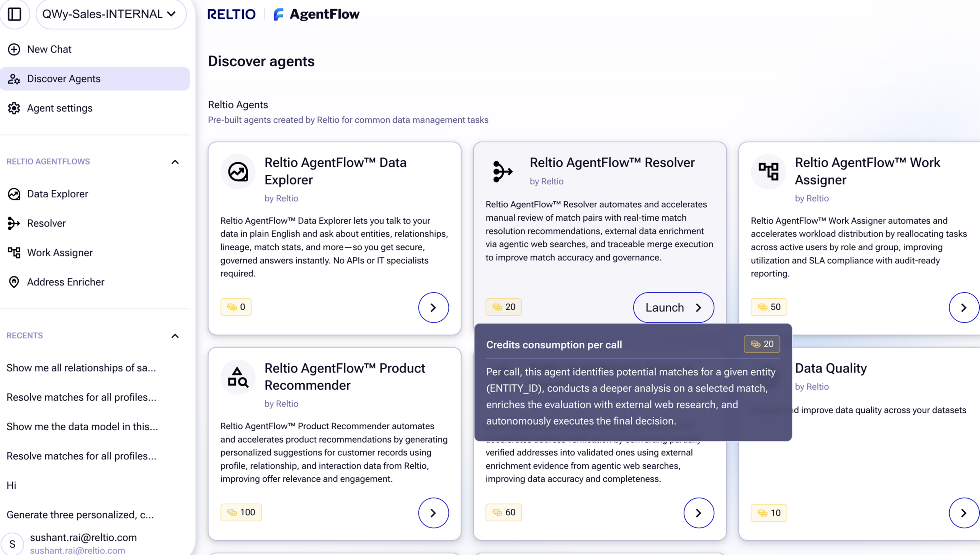Click the Data Explorer card arrow button
Screen dimensions: 980x555
433,308
